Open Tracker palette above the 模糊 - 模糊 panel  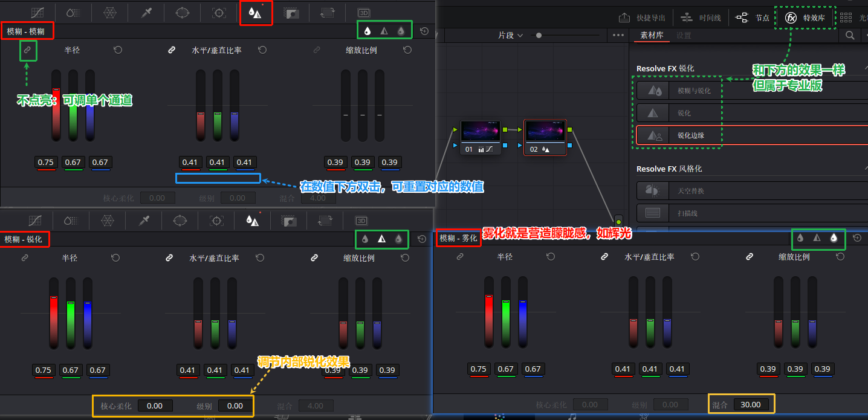pos(219,12)
